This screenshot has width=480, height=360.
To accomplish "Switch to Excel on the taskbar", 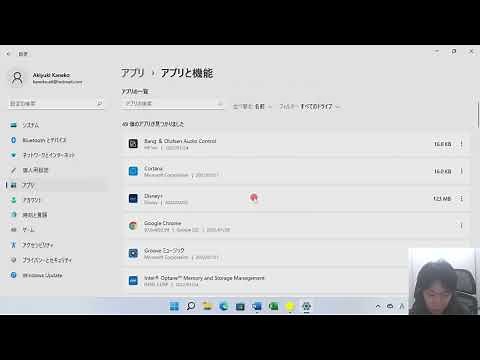I will click(x=273, y=306).
